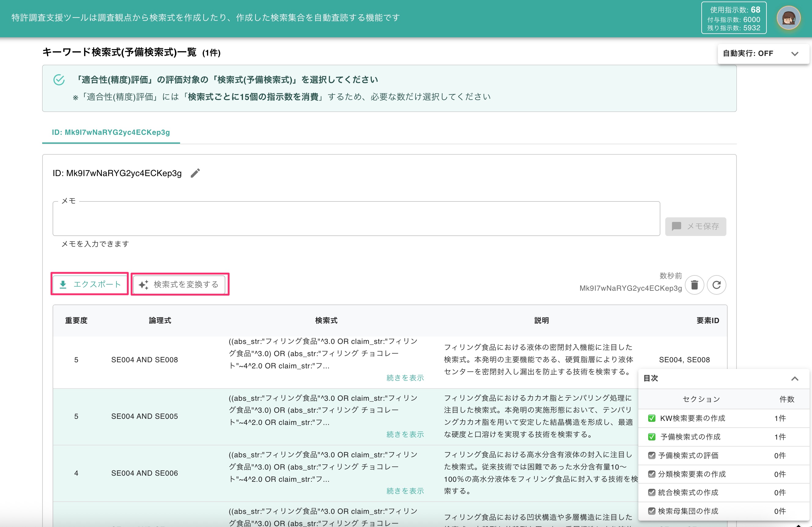The height and width of the screenshot is (527, 812).
Task: Click the 検索式を変換する button
Action: 179,284
